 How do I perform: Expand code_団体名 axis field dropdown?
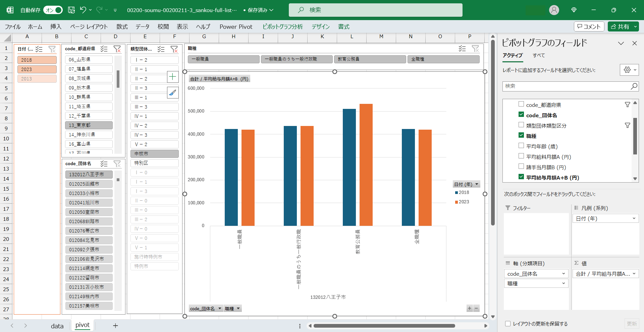pyautogui.click(x=563, y=274)
